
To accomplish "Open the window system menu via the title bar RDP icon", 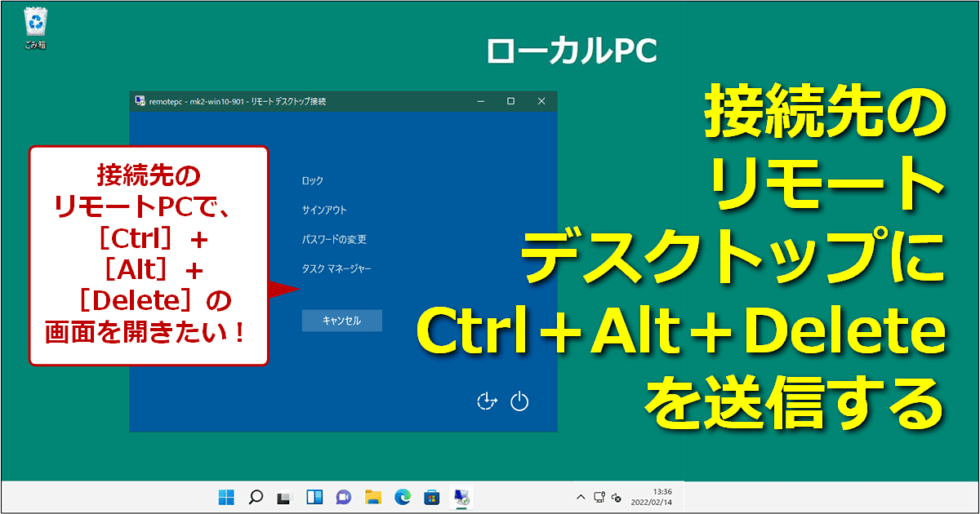I will coord(139,101).
